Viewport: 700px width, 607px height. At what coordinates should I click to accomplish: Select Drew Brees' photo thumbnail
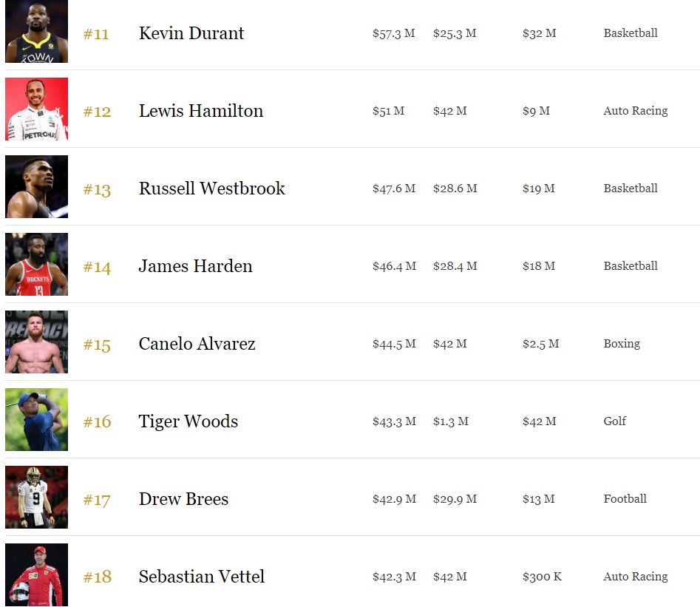tap(36, 498)
